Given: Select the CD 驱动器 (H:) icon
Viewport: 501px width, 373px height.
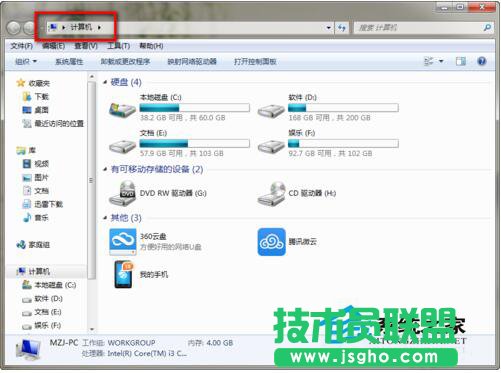Looking at the screenshot, I should point(271,193).
